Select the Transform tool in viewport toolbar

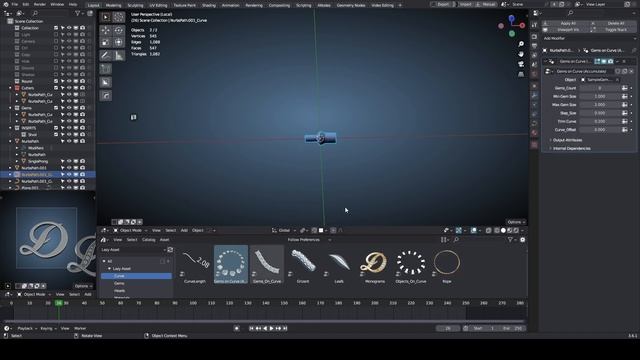point(119,42)
